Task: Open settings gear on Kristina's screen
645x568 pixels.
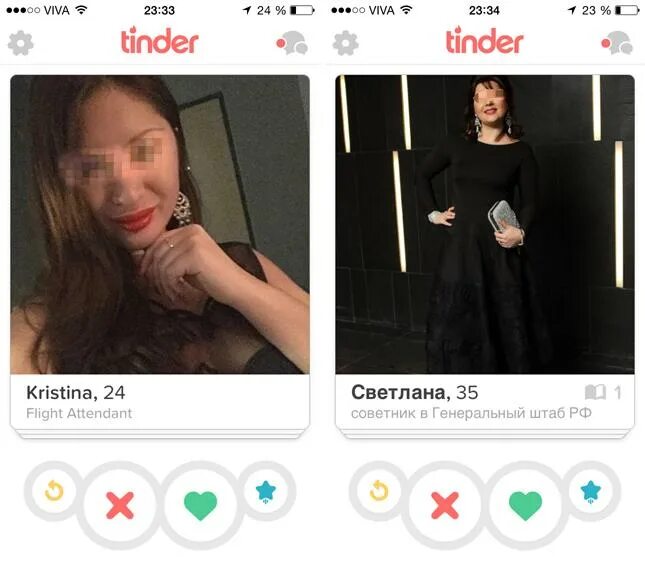Action: pos(21,43)
